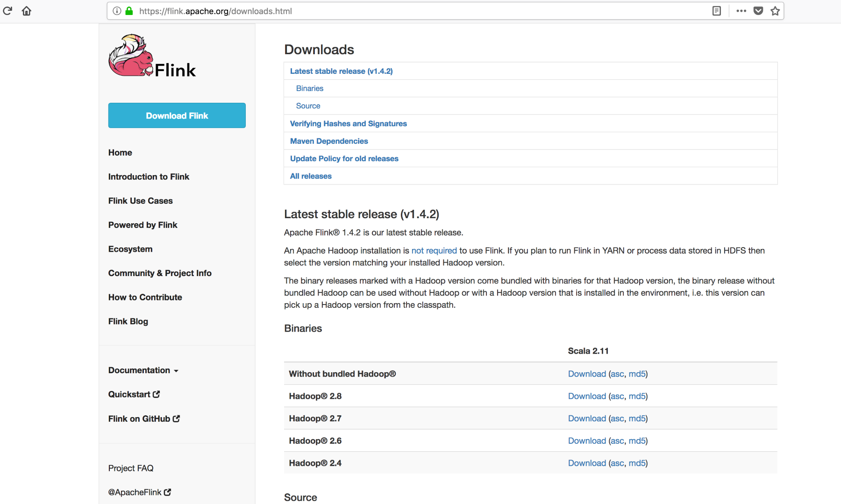The image size is (841, 504).
Task: Open the Ecosystem page
Action: (130, 249)
